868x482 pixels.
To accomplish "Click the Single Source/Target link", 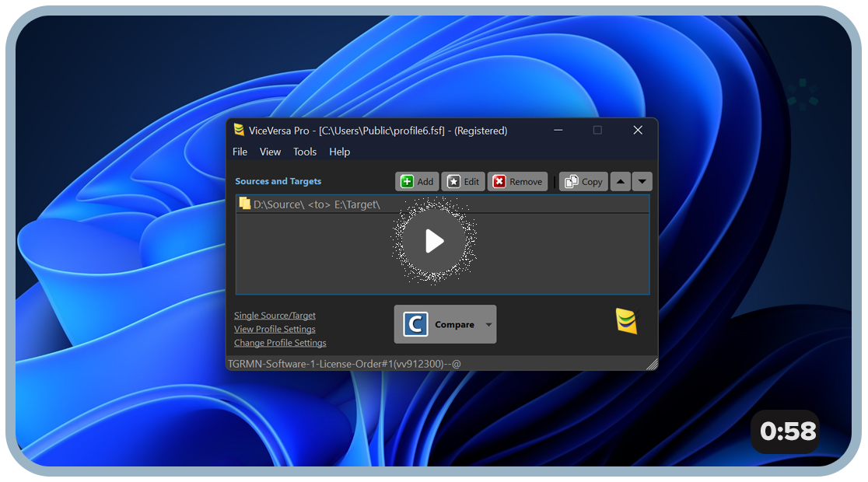I will click(275, 316).
